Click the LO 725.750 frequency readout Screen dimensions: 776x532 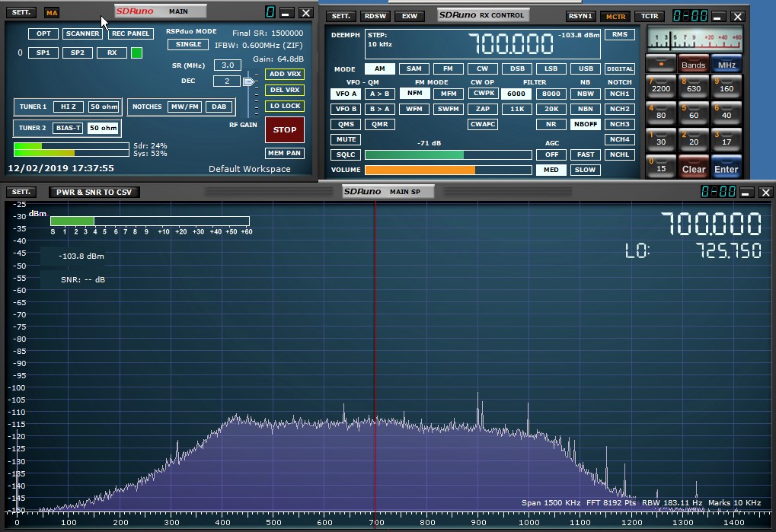click(x=729, y=250)
